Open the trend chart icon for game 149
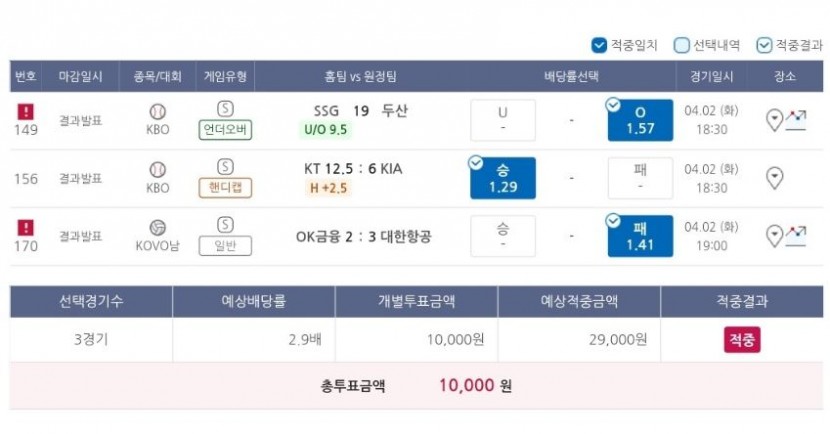Screen dimensions: 830x434 pos(796,120)
